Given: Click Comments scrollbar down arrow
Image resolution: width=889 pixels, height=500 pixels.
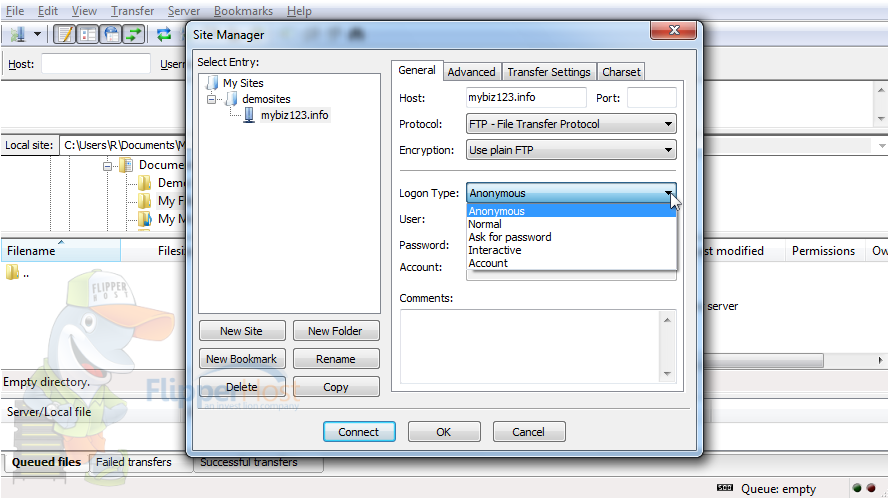Looking at the screenshot, I should (667, 374).
